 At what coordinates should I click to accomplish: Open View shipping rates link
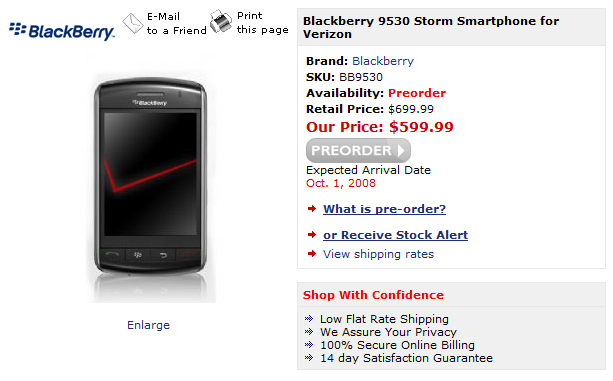(378, 254)
